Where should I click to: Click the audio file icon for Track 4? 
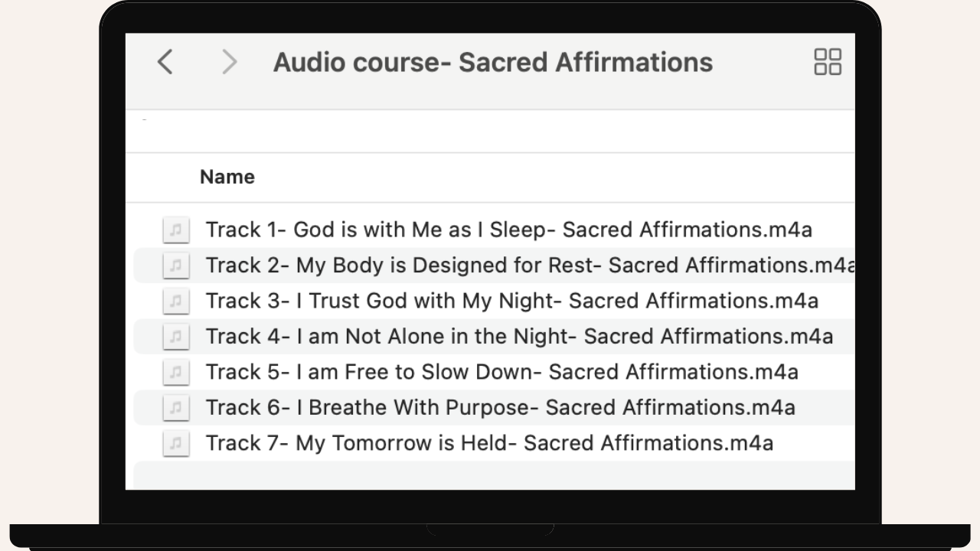(176, 337)
